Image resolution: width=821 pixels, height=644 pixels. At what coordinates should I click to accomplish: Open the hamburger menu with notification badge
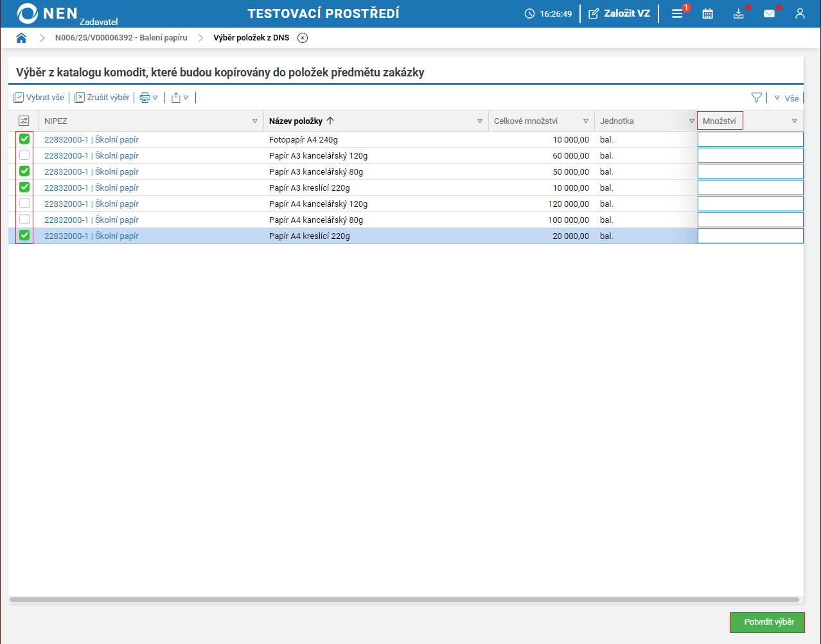pyautogui.click(x=677, y=13)
